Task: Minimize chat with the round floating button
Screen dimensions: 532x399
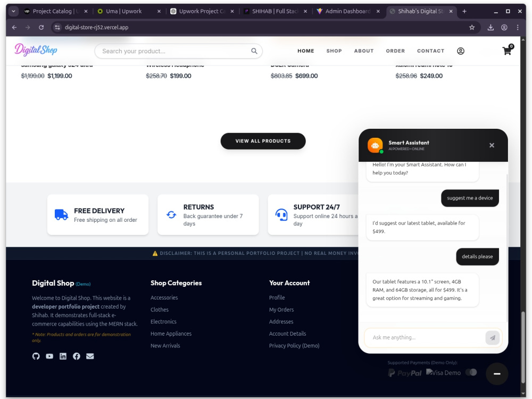Action: (497, 373)
